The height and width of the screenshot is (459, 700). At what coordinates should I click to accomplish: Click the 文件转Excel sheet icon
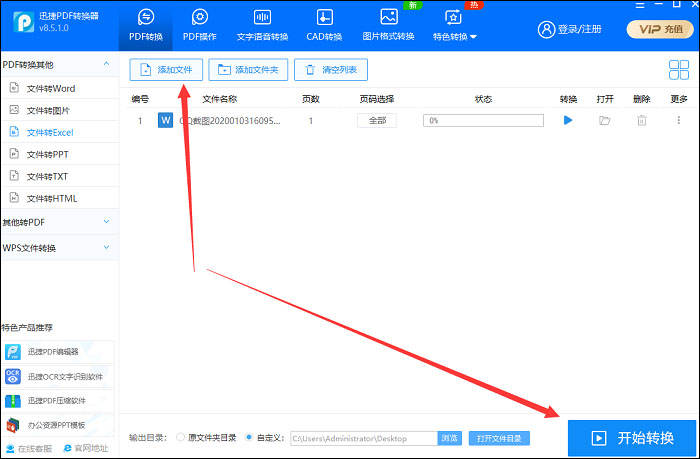[x=14, y=131]
